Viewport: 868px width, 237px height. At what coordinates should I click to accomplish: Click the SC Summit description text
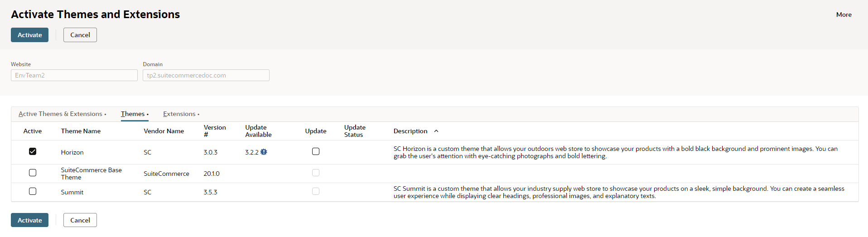coord(619,192)
